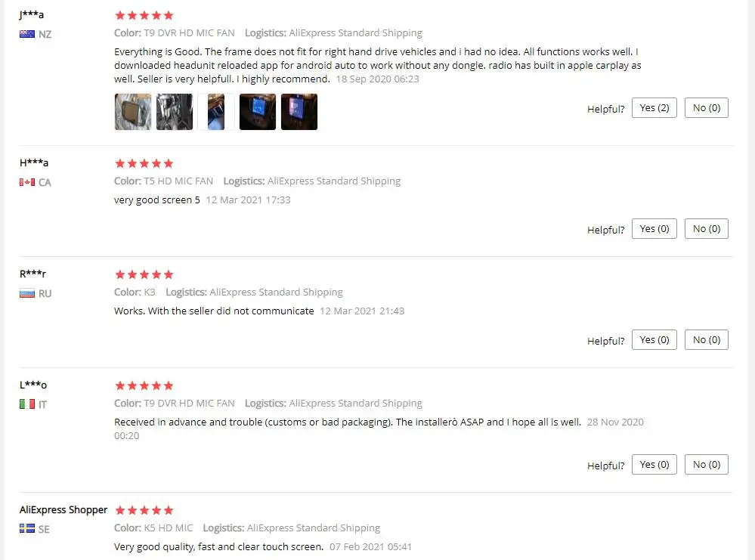This screenshot has height=560, width=755.
Task: Mark J***a's review helpful with Yes (2)
Action: [654, 108]
